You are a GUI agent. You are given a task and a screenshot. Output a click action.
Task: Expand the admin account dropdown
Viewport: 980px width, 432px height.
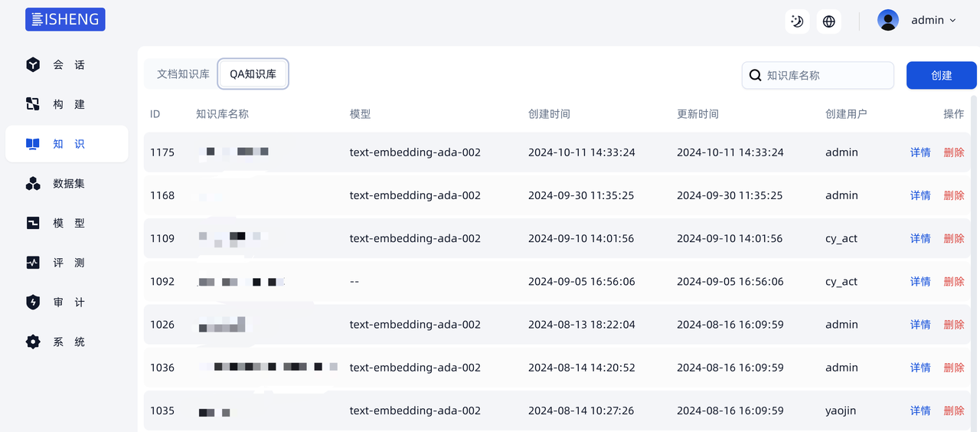[952, 21]
